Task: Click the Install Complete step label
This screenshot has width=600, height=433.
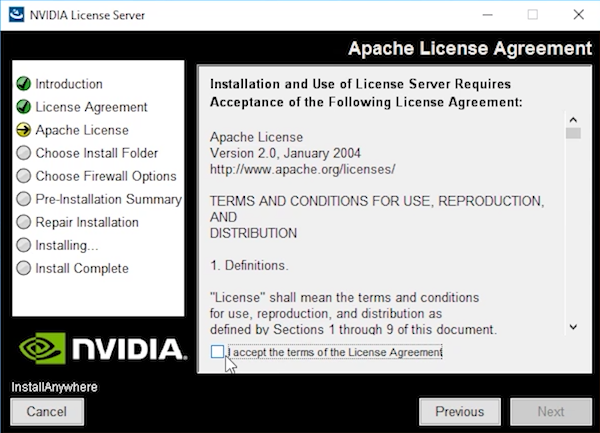Action: (82, 269)
